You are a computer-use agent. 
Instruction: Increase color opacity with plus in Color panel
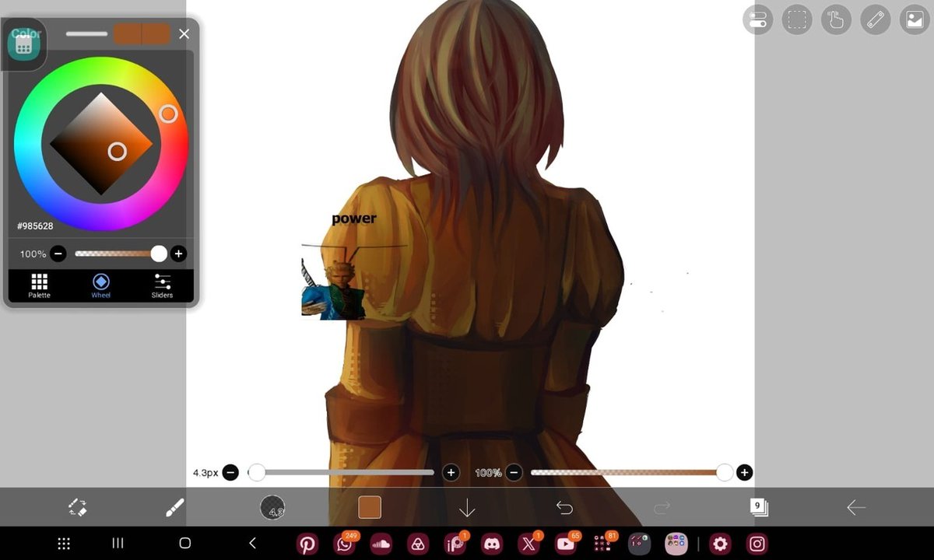[178, 254]
